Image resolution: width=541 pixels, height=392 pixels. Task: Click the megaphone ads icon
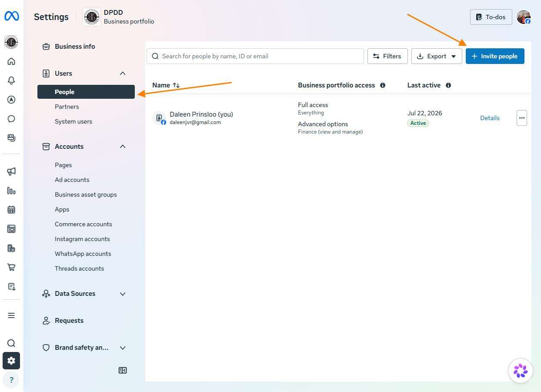(x=11, y=171)
